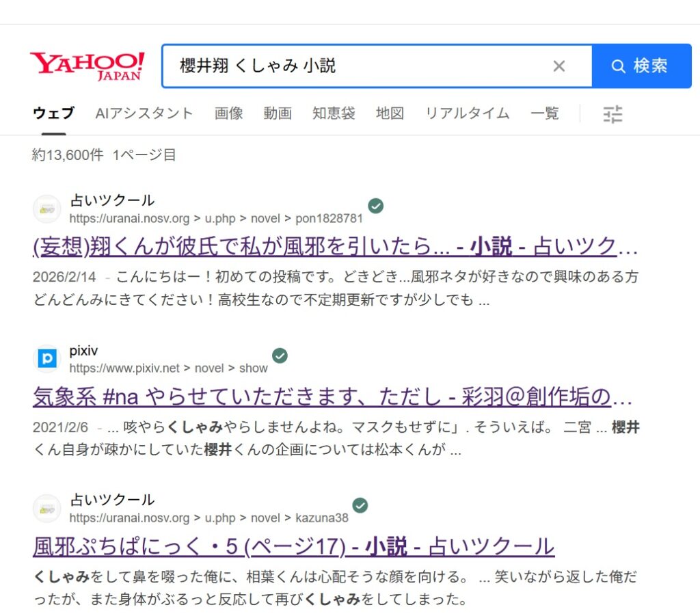
Task: Open the 翔くんが彼氏で私が風邪を引いたら result link
Action: point(335,246)
